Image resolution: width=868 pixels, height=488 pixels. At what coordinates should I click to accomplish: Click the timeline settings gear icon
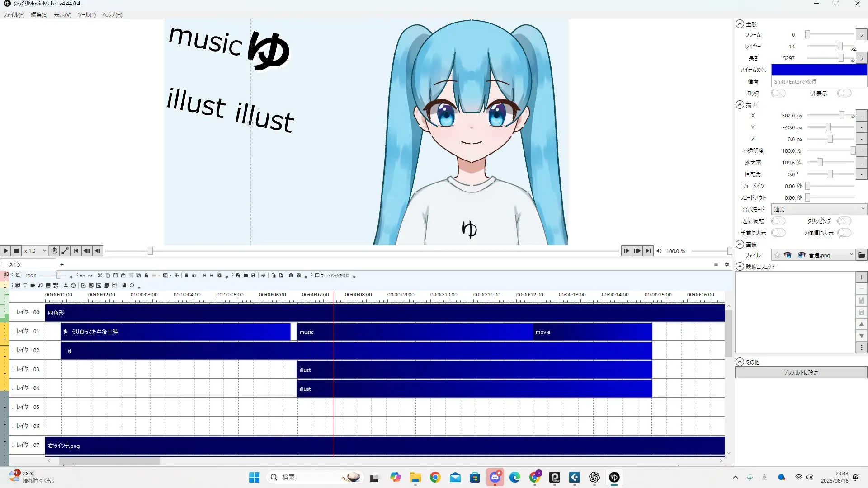coord(727,264)
